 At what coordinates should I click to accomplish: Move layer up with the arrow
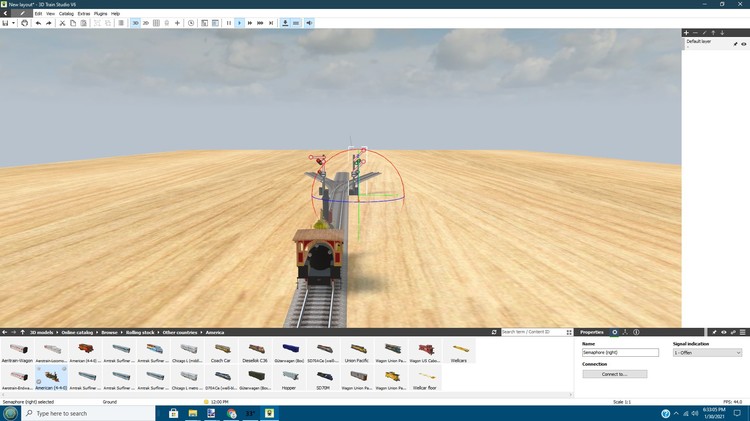pos(713,33)
